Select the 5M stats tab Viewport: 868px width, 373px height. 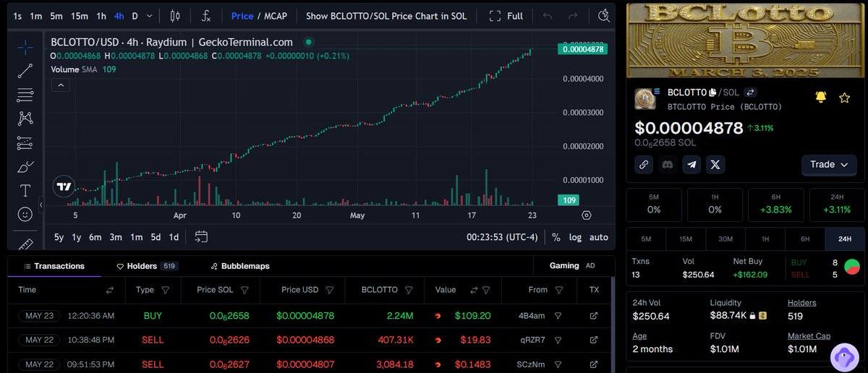647,239
